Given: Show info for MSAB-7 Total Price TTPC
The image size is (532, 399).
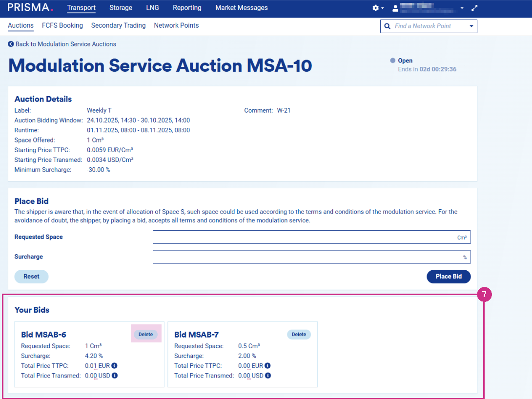Looking at the screenshot, I should [267, 366].
